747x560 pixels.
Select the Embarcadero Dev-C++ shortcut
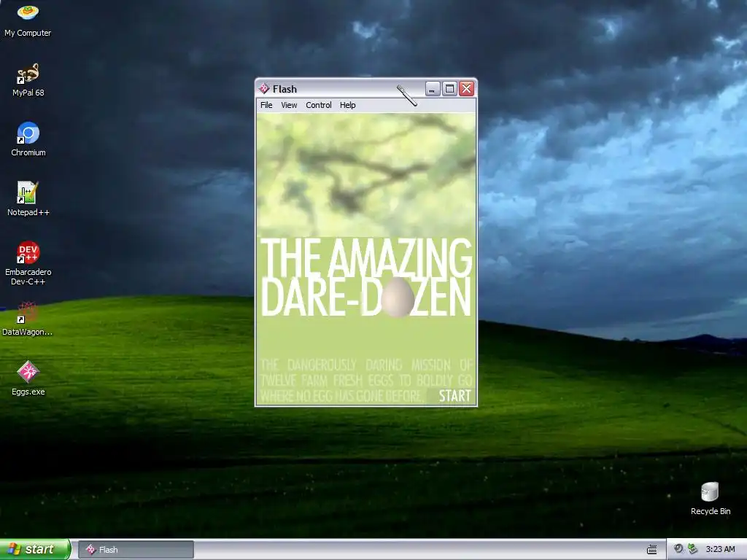tap(28, 263)
